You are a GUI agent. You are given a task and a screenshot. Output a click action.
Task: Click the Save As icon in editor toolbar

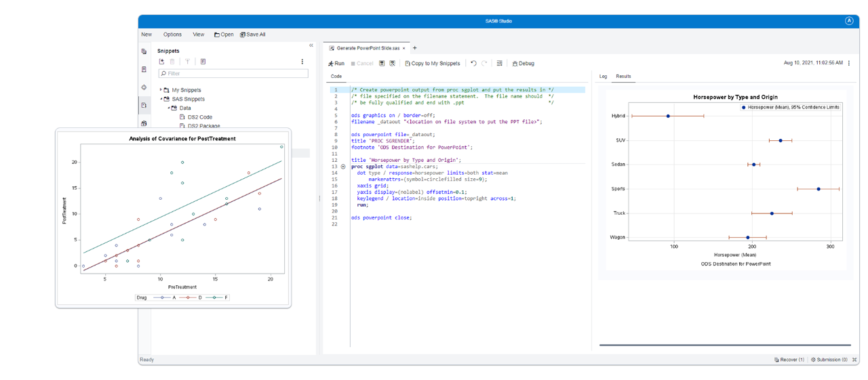392,64
